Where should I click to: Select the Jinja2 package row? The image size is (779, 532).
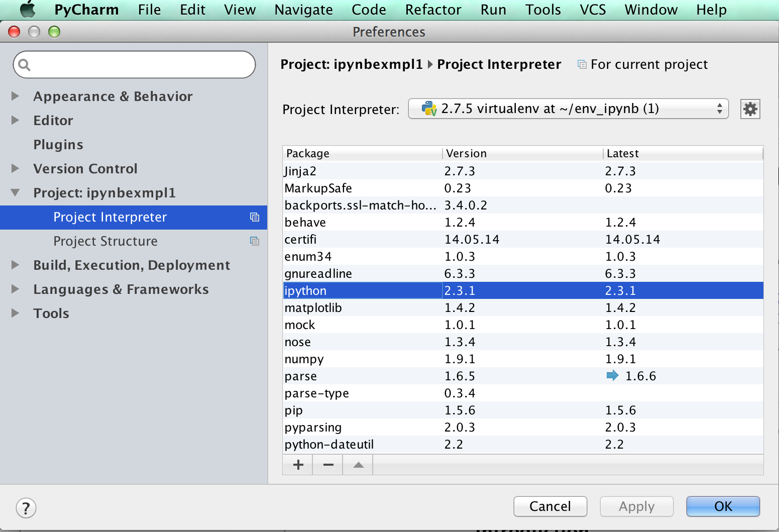(523, 171)
